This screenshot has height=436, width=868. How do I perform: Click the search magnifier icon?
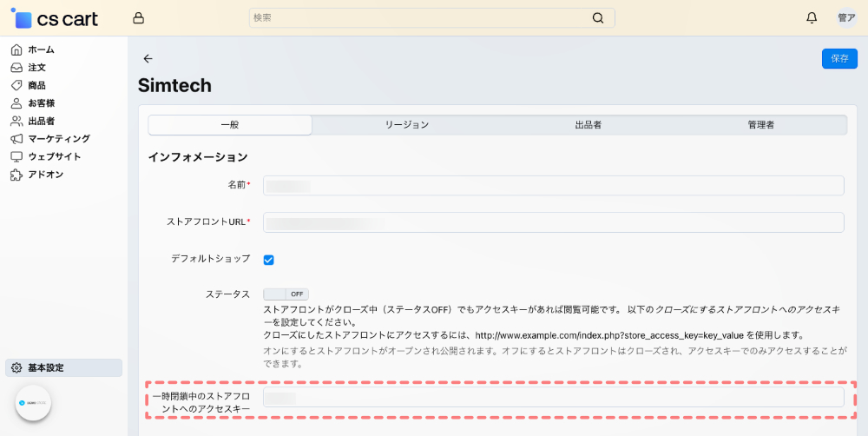click(x=598, y=18)
